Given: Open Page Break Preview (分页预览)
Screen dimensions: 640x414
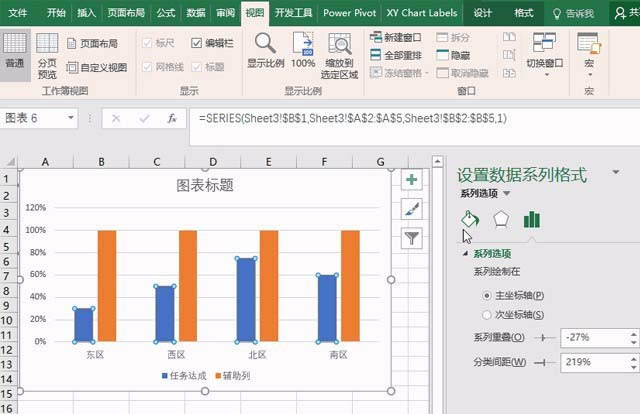Looking at the screenshot, I should 47,55.
